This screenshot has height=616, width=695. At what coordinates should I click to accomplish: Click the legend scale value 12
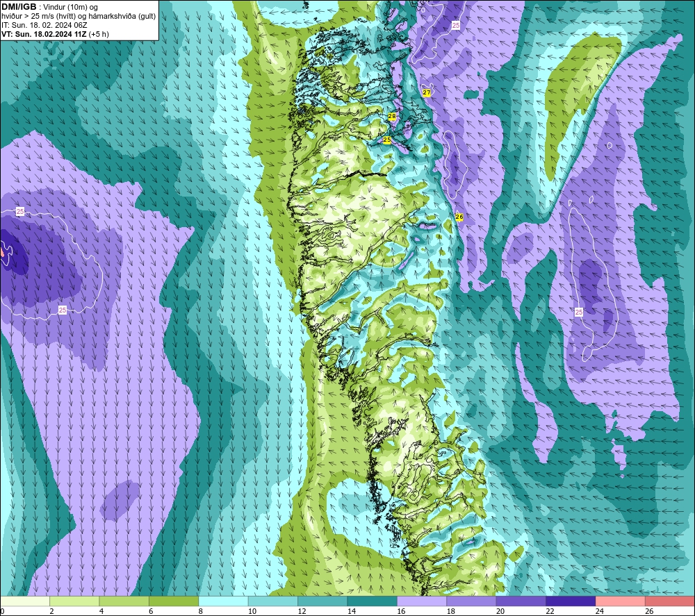(x=302, y=611)
